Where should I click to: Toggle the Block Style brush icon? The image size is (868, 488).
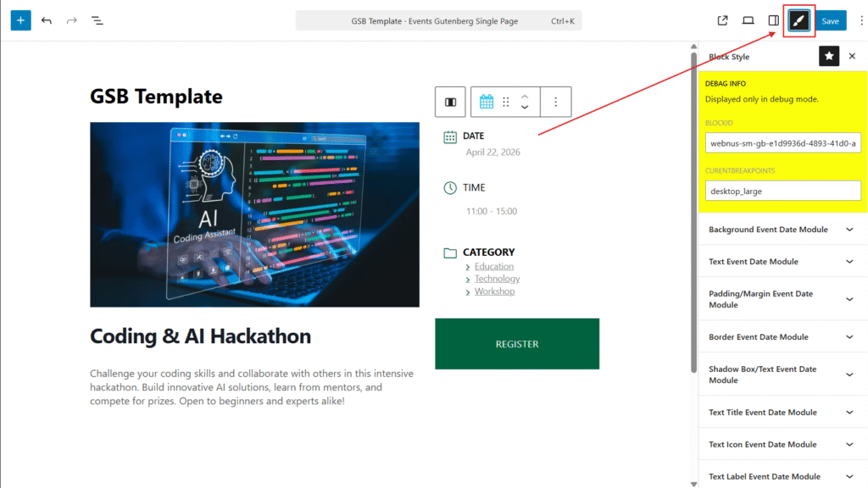[x=798, y=20]
